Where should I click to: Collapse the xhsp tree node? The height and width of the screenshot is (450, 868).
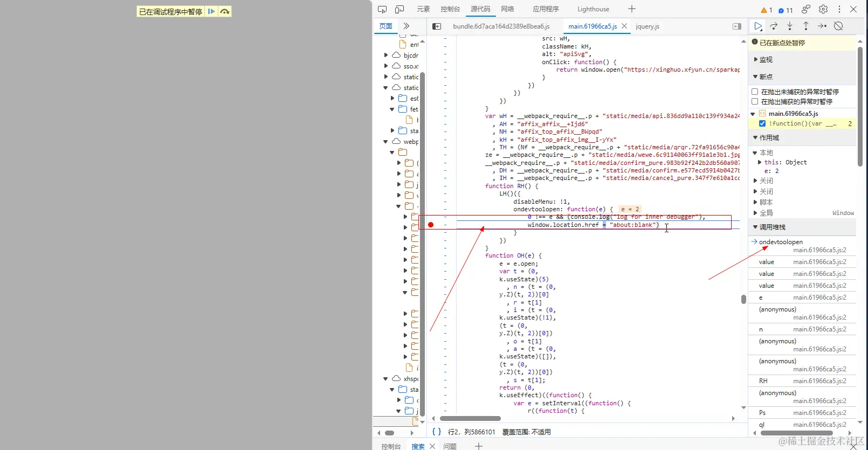coord(386,378)
